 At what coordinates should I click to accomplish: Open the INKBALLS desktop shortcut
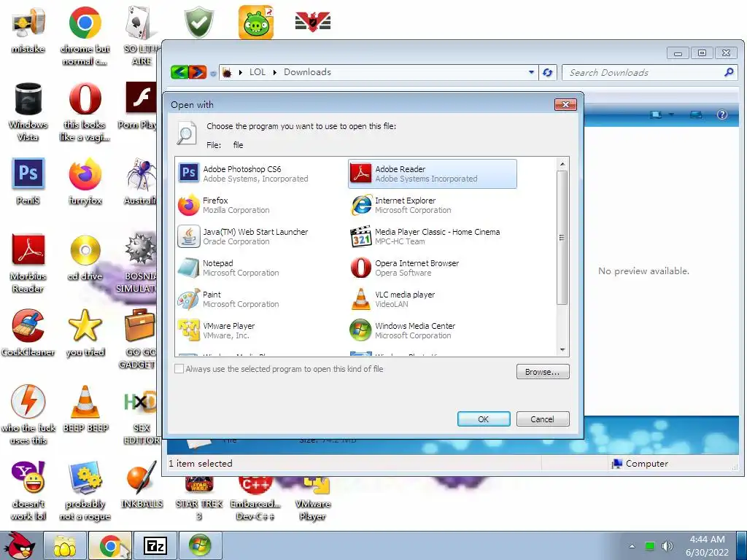pos(142,484)
